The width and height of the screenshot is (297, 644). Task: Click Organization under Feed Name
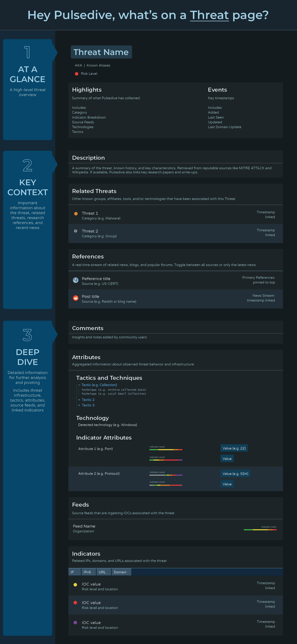point(83,531)
